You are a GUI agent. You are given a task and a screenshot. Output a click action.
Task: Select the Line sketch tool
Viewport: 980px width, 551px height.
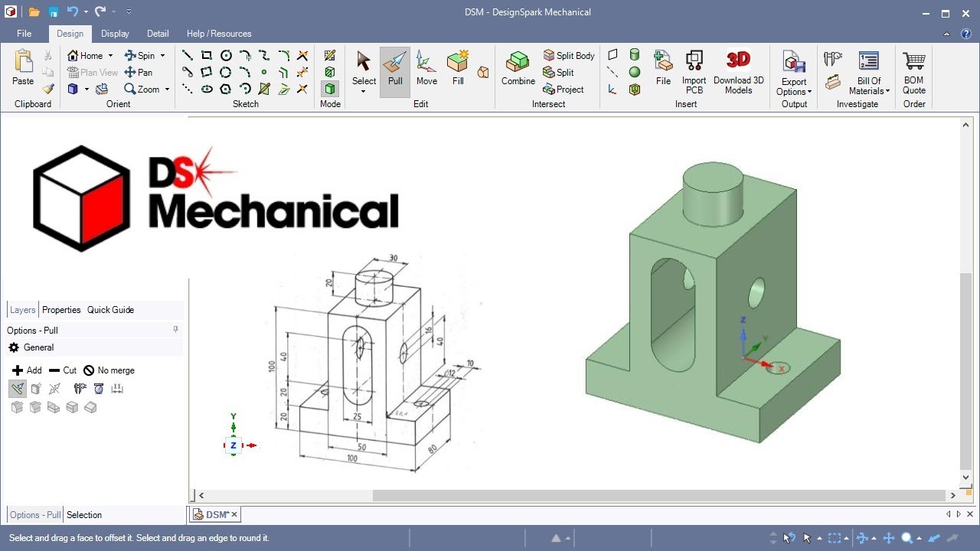[187, 55]
